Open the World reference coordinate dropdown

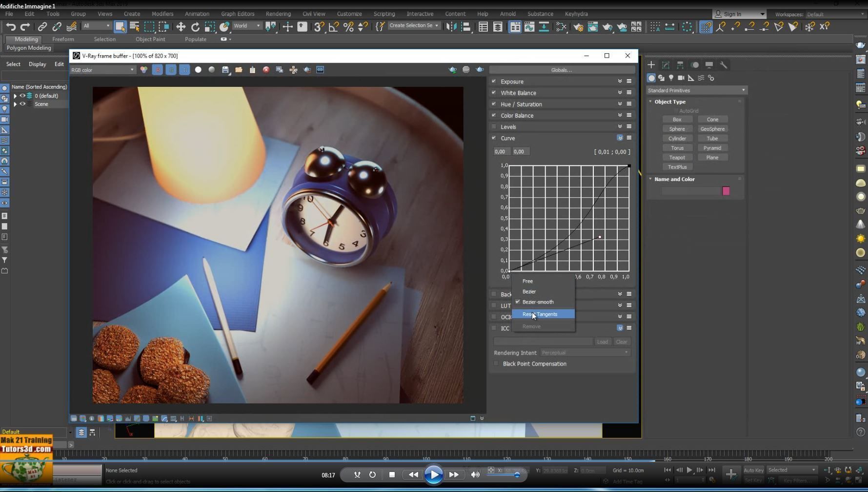(x=247, y=26)
